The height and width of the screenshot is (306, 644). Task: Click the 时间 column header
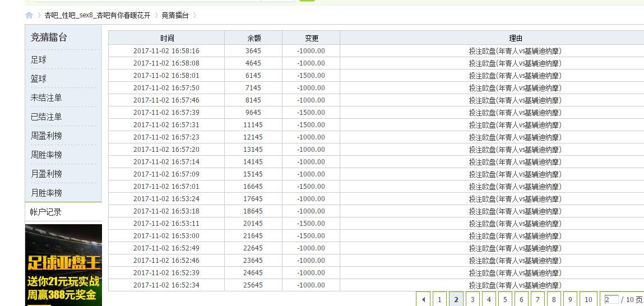tap(166, 38)
